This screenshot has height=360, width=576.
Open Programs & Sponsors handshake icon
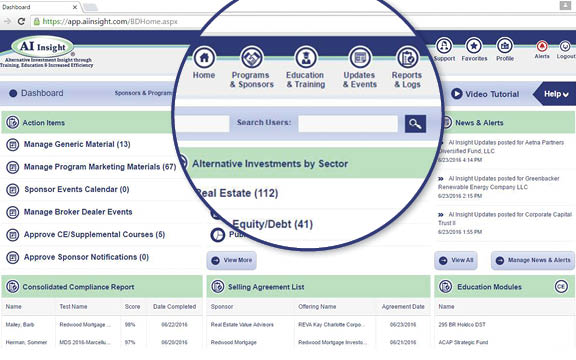[x=252, y=58]
